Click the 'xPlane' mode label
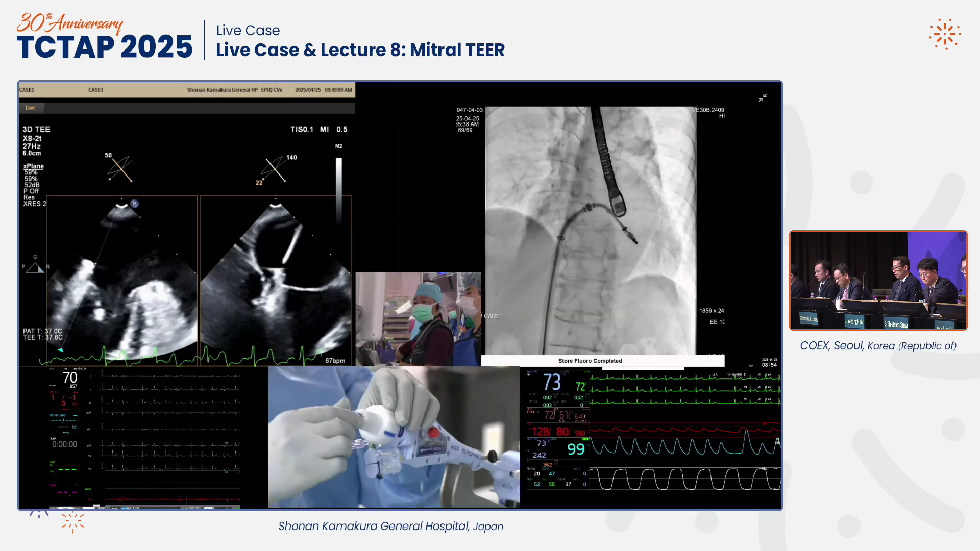The height and width of the screenshot is (551, 980). 34,166
